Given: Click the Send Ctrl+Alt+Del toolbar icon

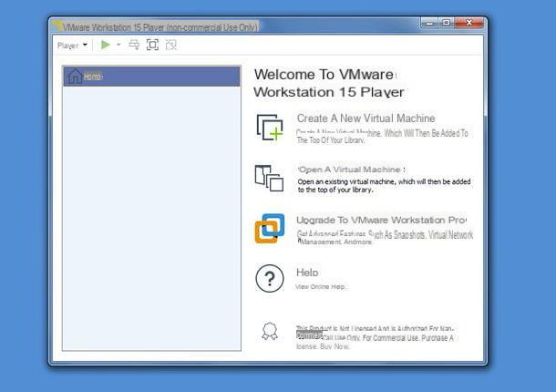Looking at the screenshot, I should (x=134, y=45).
